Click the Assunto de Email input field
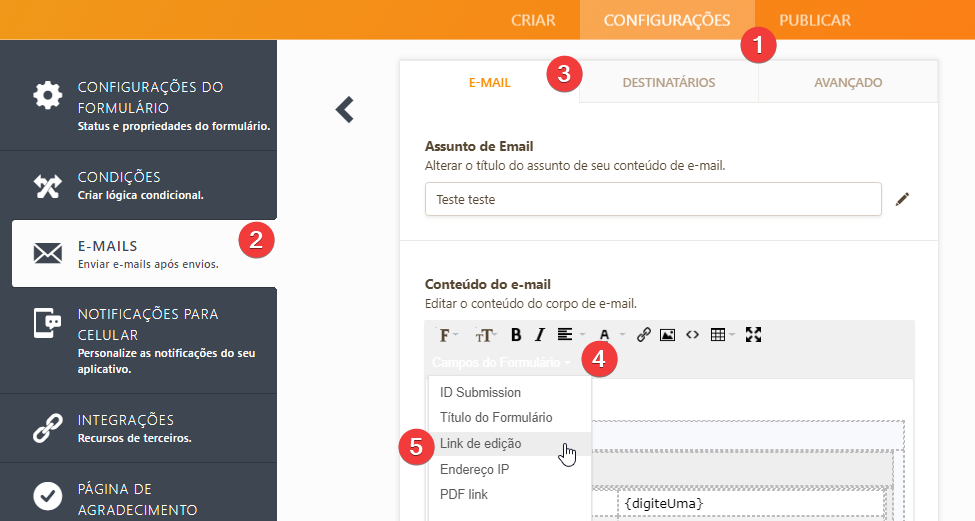Image resolution: width=975 pixels, height=521 pixels. click(653, 199)
